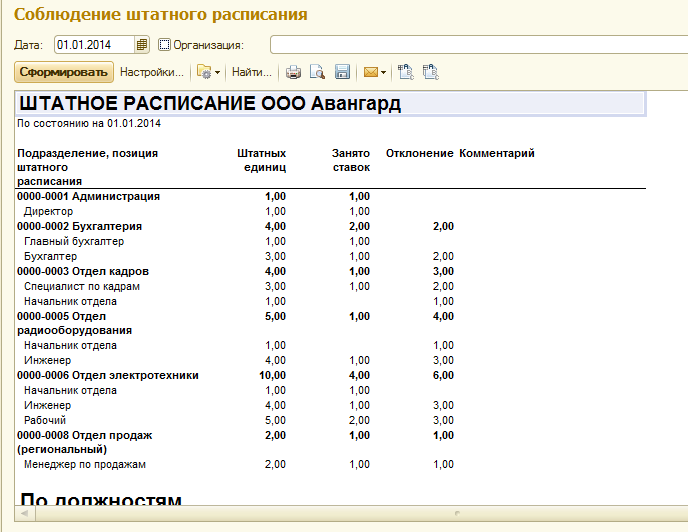Expand the email send dropdown arrow
This screenshot has width=688, height=532.
(384, 72)
